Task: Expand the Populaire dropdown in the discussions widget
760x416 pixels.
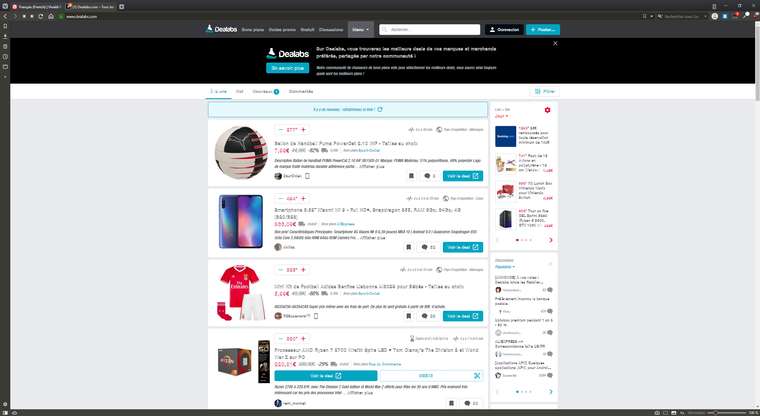Action: click(x=505, y=267)
